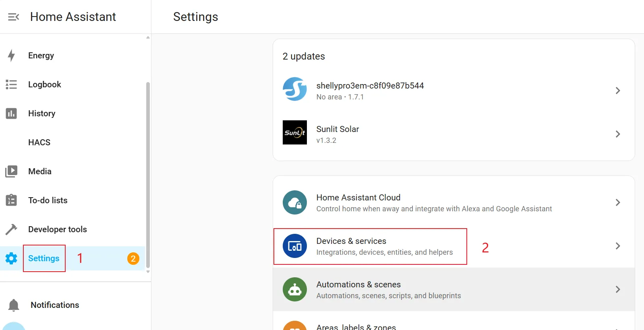Click the Notifications bell icon
Screen dimensions: 644x330
pyautogui.click(x=14, y=305)
